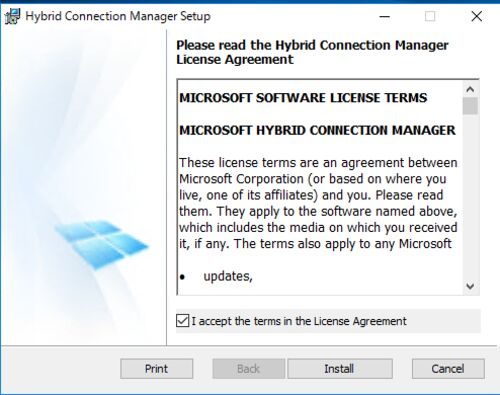Image resolution: width=500 pixels, height=395 pixels.
Task: Cancel the setup wizard
Action: [448, 369]
